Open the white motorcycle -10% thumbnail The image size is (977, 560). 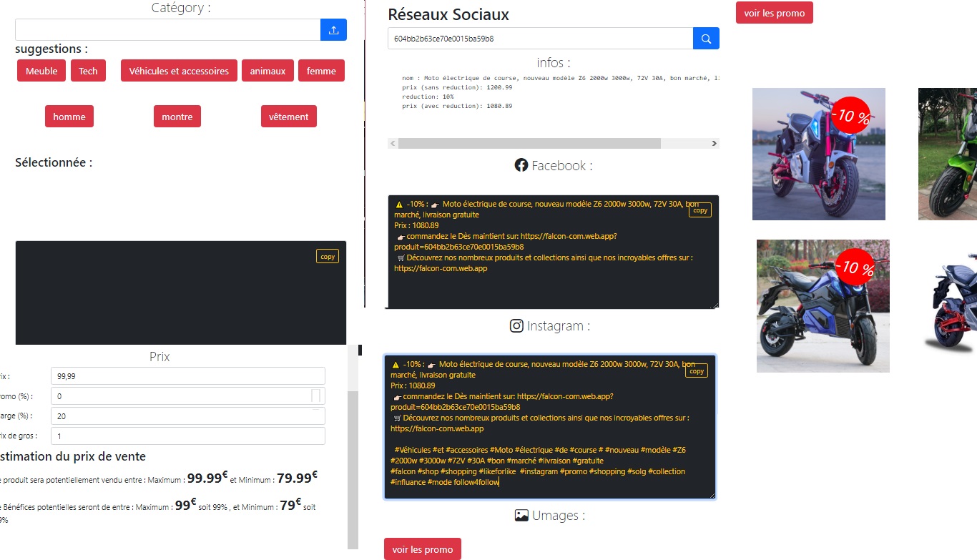[819, 154]
